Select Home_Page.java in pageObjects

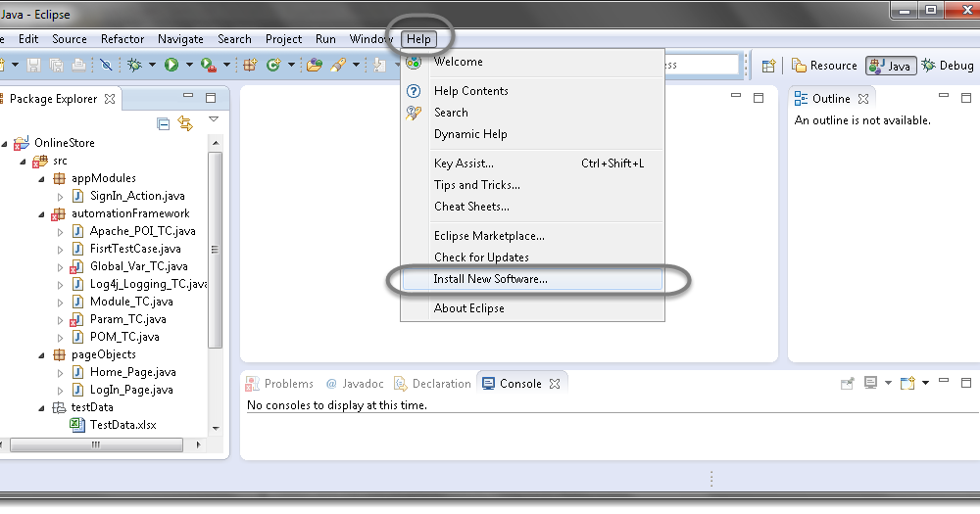tap(132, 372)
